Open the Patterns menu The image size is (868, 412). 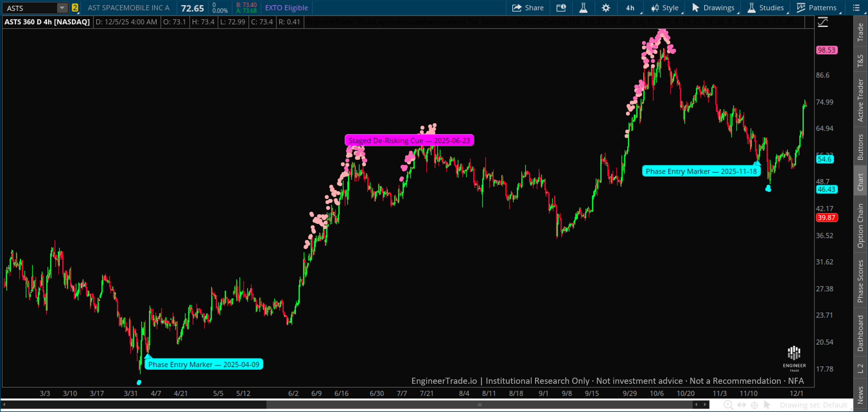[817, 8]
